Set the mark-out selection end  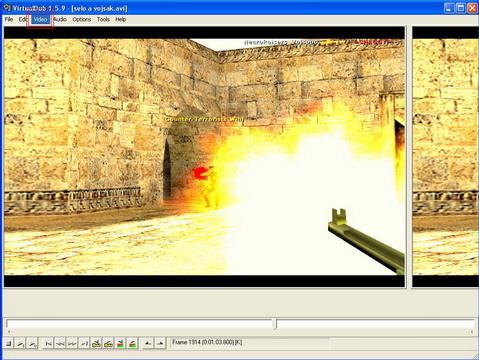pyautogui.click(x=160, y=343)
